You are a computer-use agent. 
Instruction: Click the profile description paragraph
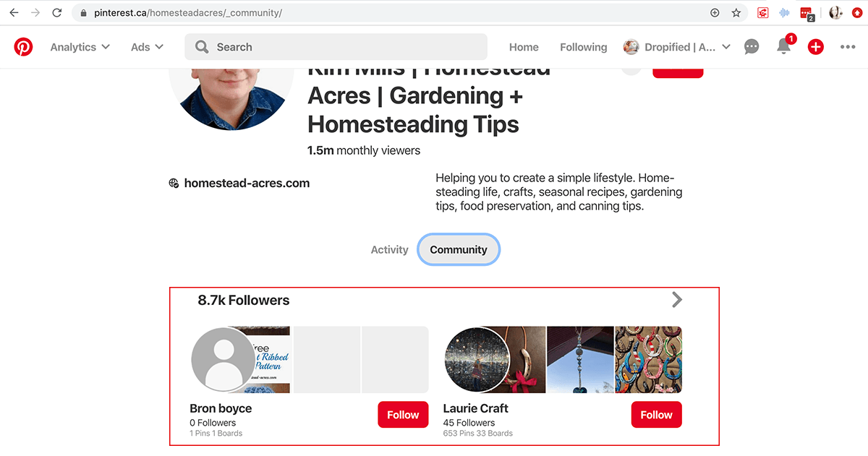click(559, 192)
